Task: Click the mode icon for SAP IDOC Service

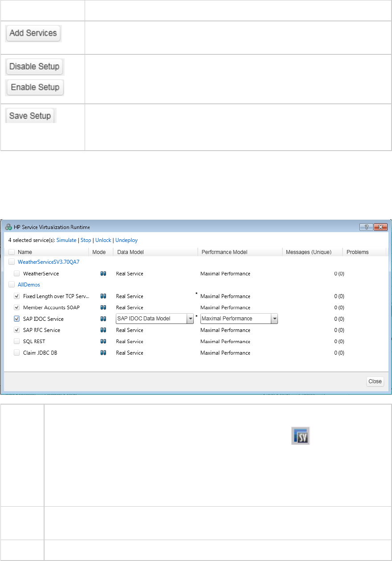Action: pos(103,319)
